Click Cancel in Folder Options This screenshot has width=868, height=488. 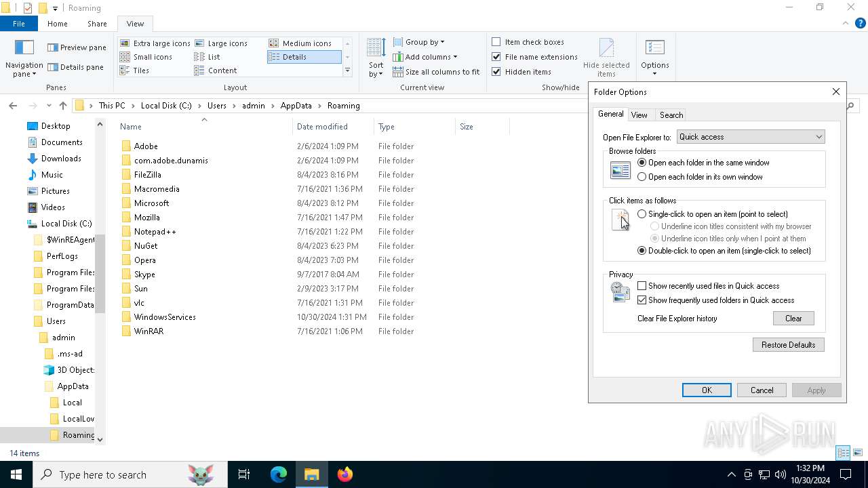762,390
